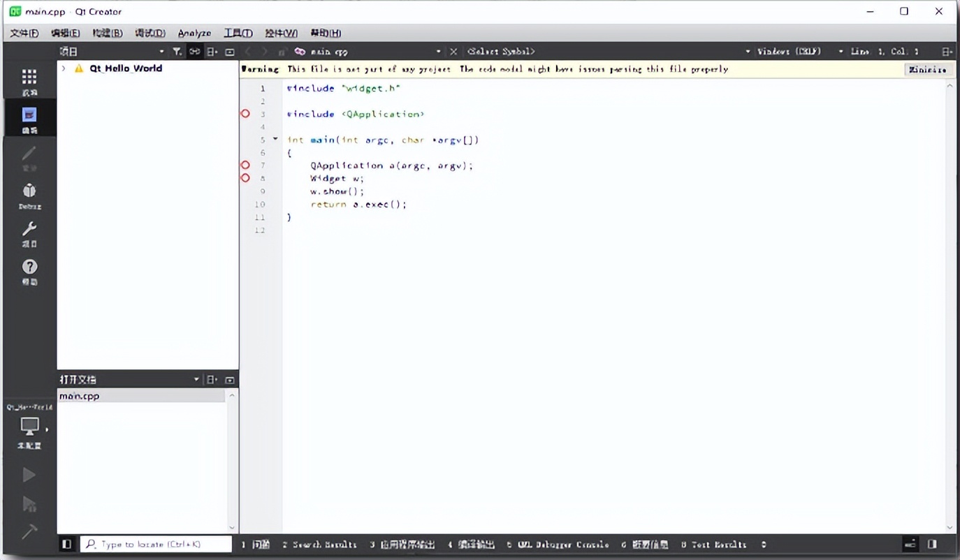Toggle breakpoint on line 7

[x=245, y=165]
